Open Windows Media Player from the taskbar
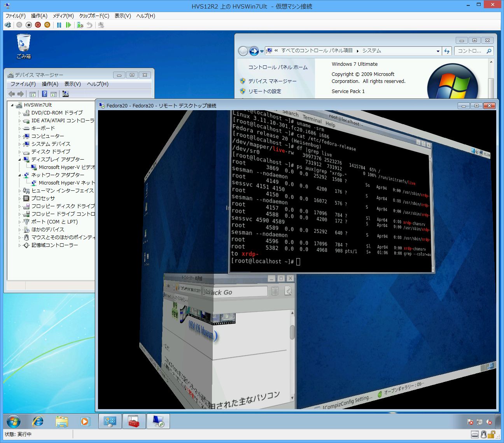The image size is (504, 443). click(85, 421)
